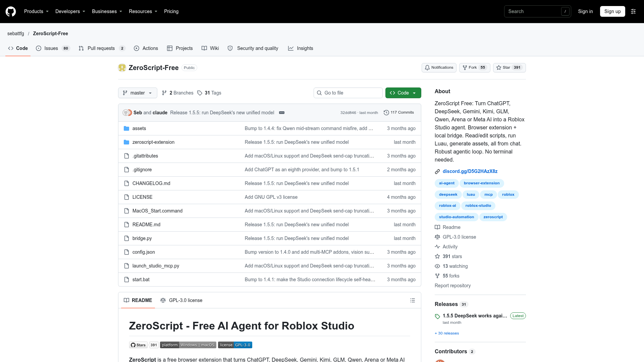
Task: Toggle Notifications for this repository
Action: click(439, 68)
